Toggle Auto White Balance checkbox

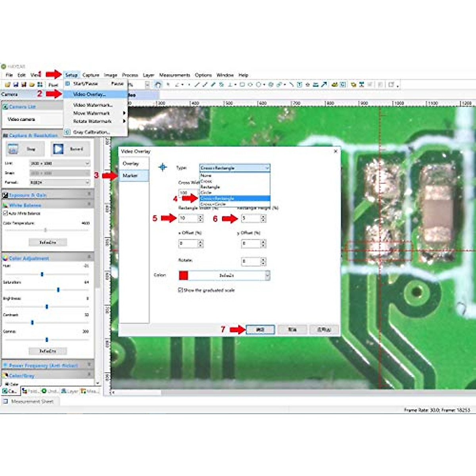(x=6, y=213)
